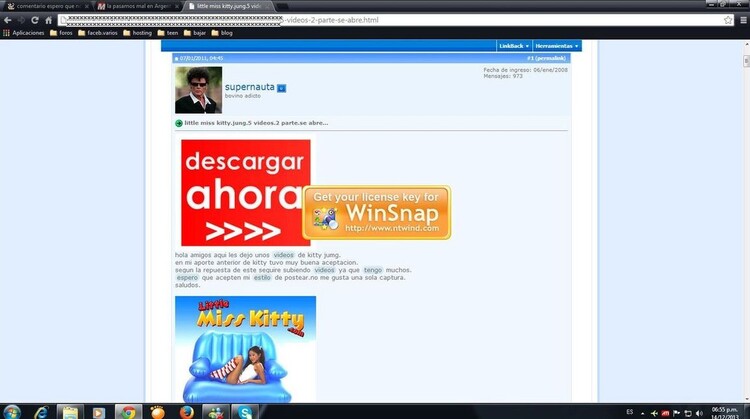Open Internet Explorer from the taskbar
The width and height of the screenshot is (750, 419).
[x=41, y=412]
